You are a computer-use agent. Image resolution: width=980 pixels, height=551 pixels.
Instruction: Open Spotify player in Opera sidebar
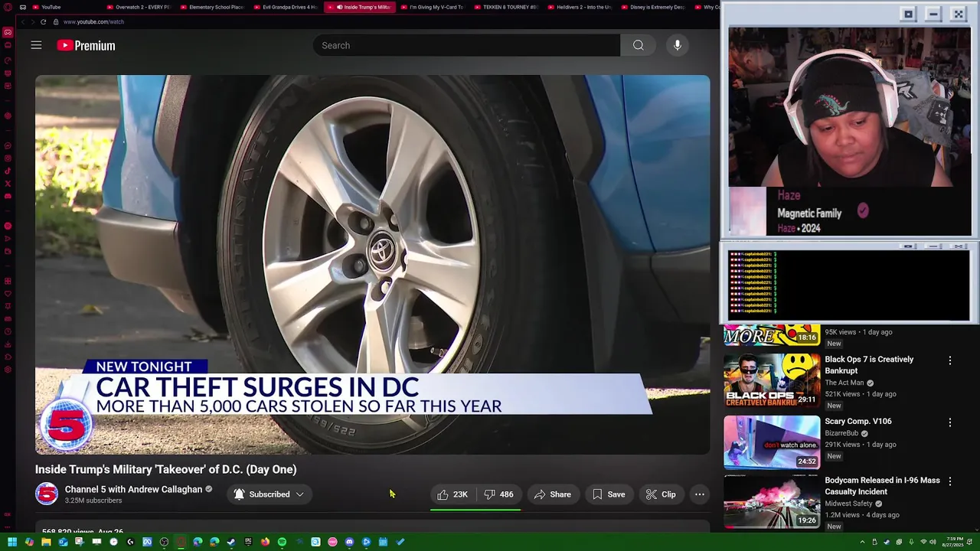coord(8,226)
